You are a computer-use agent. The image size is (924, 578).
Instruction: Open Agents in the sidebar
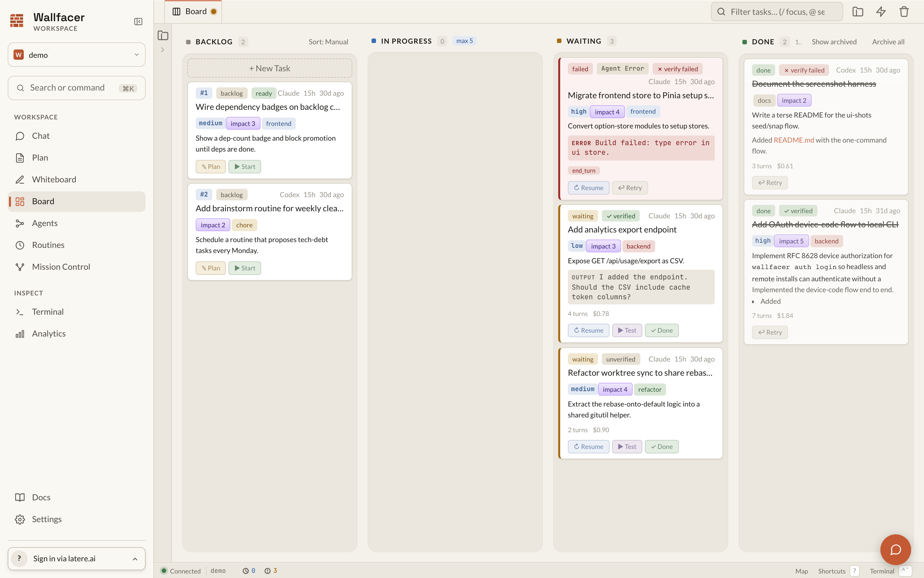tap(77, 223)
